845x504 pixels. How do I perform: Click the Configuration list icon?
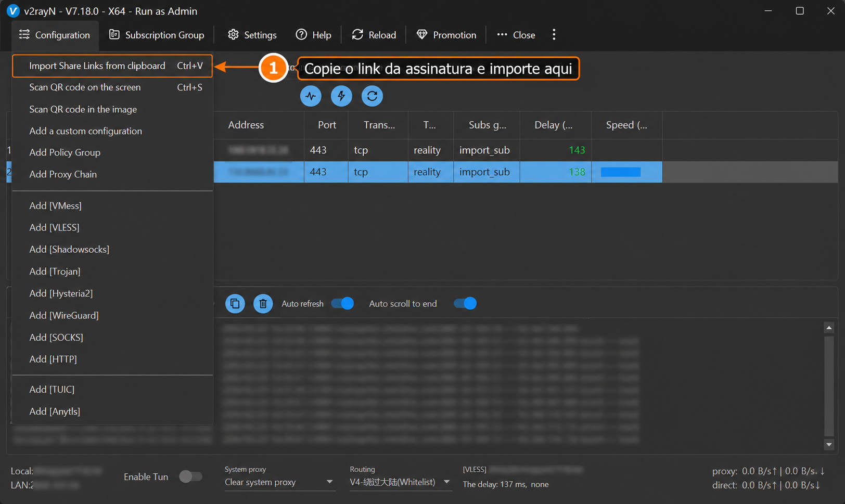(x=24, y=34)
